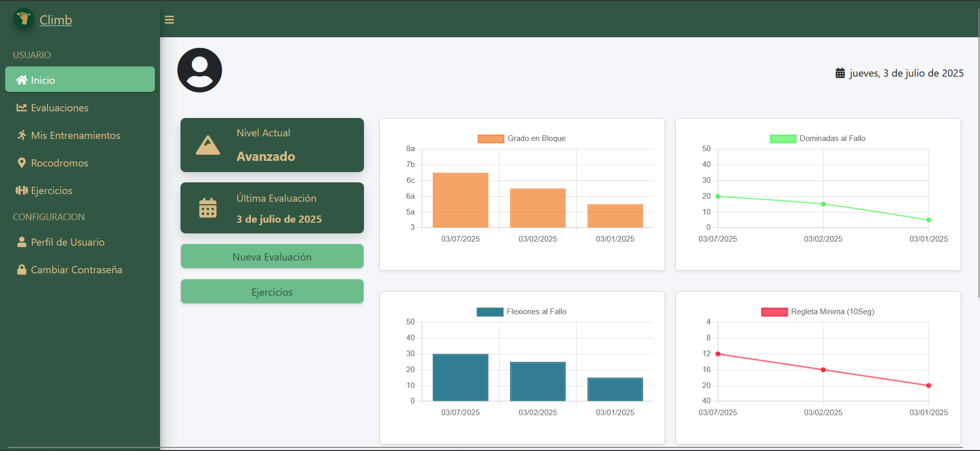The image size is (980, 451).
Task: Click the Climb hand logo icon
Action: pos(24,19)
